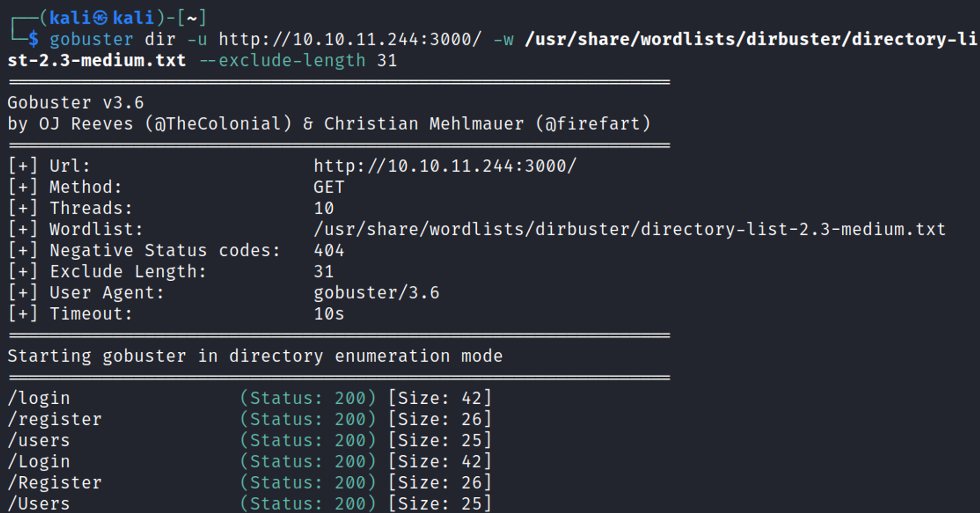
Task: Select the "Gobuster v3.6" version text
Action: tap(75, 103)
